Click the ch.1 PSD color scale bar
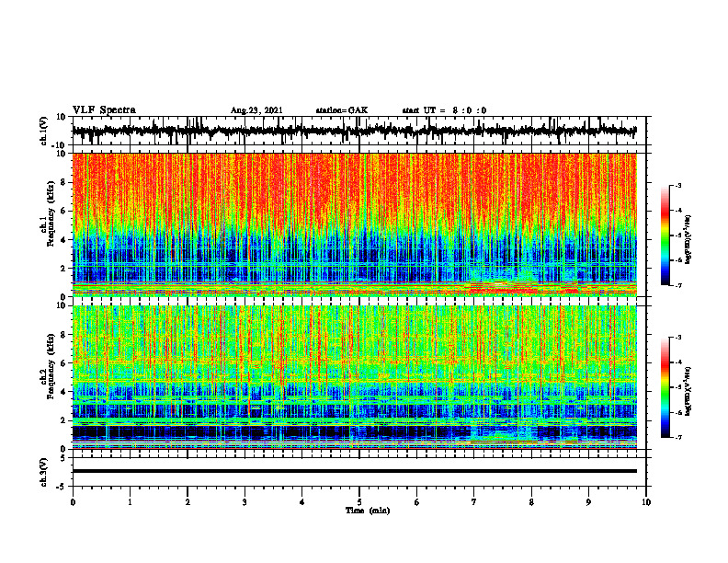 tap(665, 236)
